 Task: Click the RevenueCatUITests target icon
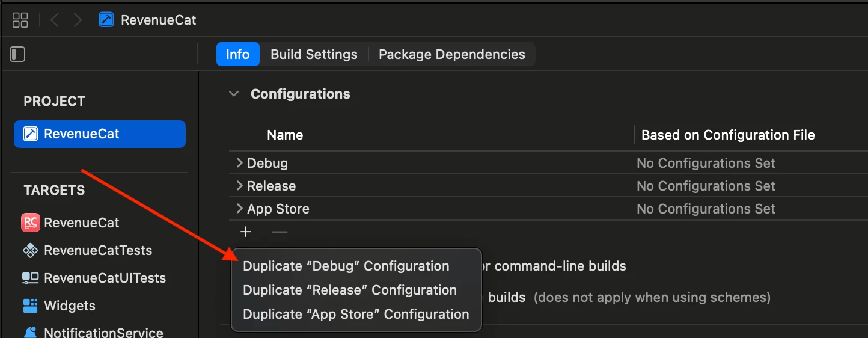(x=30, y=278)
